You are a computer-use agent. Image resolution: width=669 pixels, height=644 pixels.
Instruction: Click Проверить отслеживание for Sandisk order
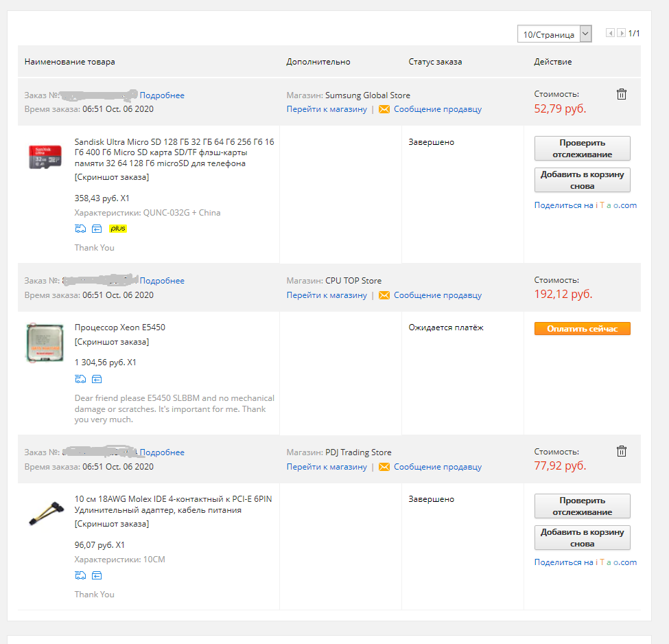tap(582, 148)
